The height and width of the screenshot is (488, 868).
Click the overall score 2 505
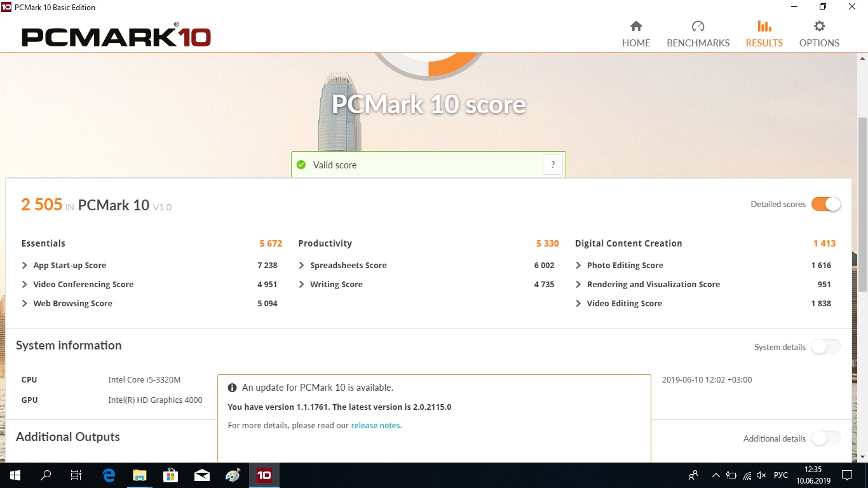(42, 205)
